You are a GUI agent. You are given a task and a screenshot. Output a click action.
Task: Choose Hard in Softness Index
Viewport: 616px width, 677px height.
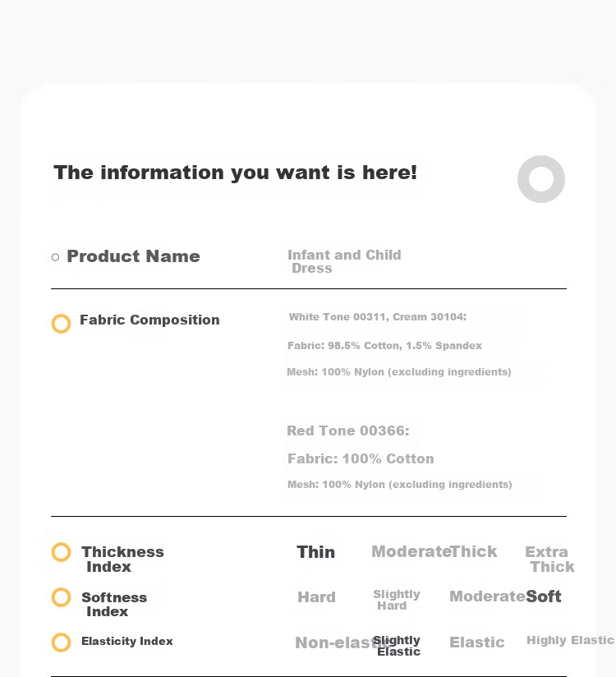pos(316,597)
